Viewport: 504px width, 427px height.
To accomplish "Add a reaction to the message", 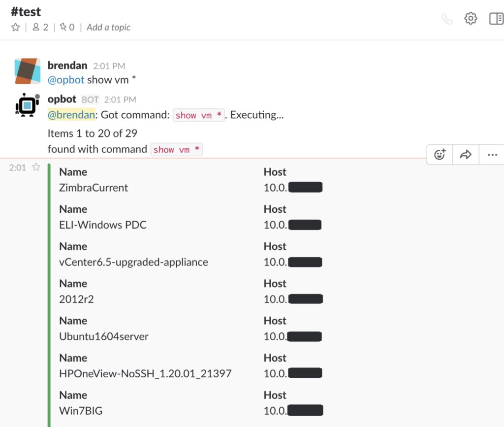I will coord(440,155).
